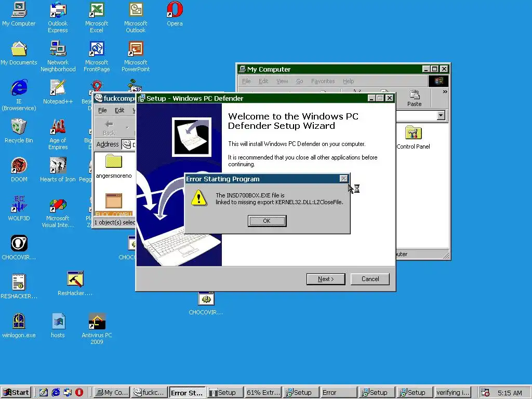Select the Antivirus PC 2009 shortcut
Screen dimensions: 532x399
point(97,329)
